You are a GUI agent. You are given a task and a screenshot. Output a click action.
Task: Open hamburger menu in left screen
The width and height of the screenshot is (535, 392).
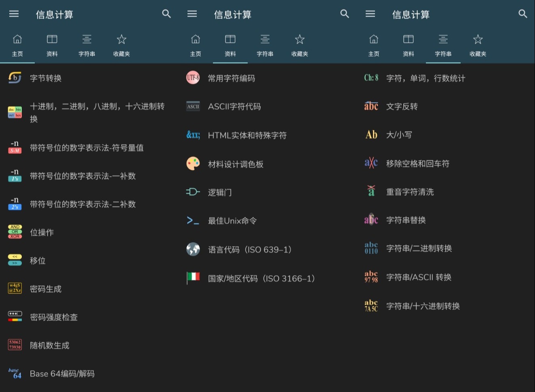coord(14,14)
